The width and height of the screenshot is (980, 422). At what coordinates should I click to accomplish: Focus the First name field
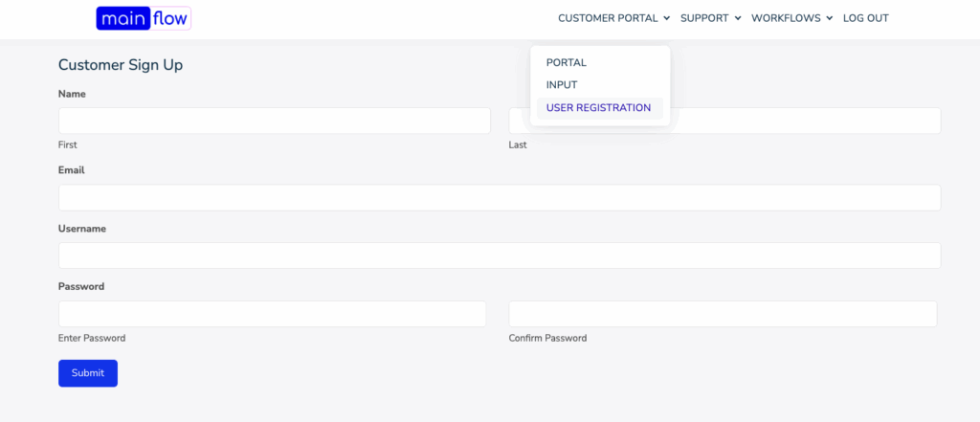(275, 121)
